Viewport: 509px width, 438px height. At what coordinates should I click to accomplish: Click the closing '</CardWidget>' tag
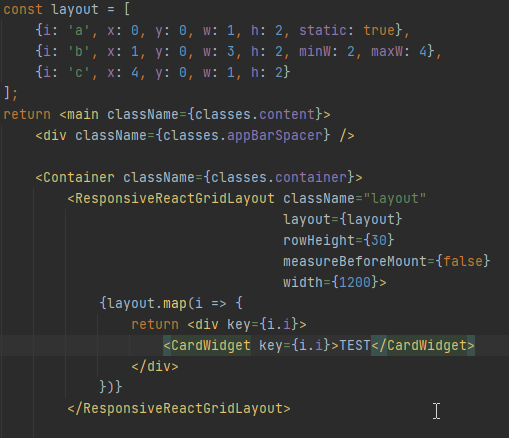[x=423, y=346]
